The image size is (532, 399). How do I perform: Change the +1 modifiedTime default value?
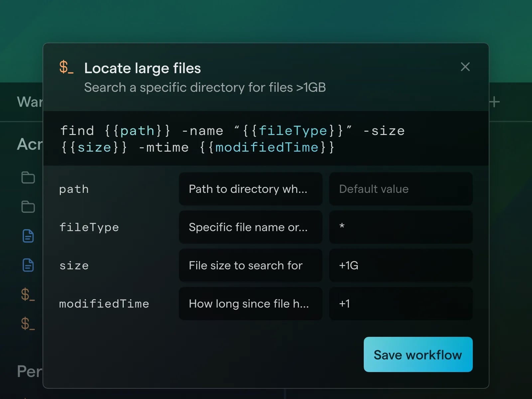tap(401, 304)
